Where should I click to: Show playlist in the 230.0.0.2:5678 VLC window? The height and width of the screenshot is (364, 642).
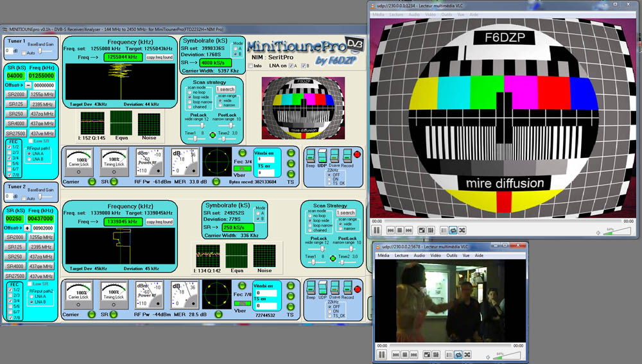449,354
